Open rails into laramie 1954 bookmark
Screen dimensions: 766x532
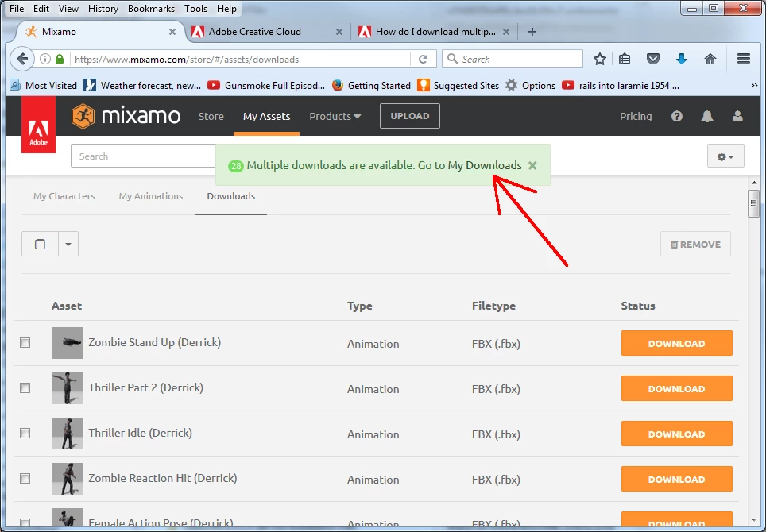click(621, 86)
